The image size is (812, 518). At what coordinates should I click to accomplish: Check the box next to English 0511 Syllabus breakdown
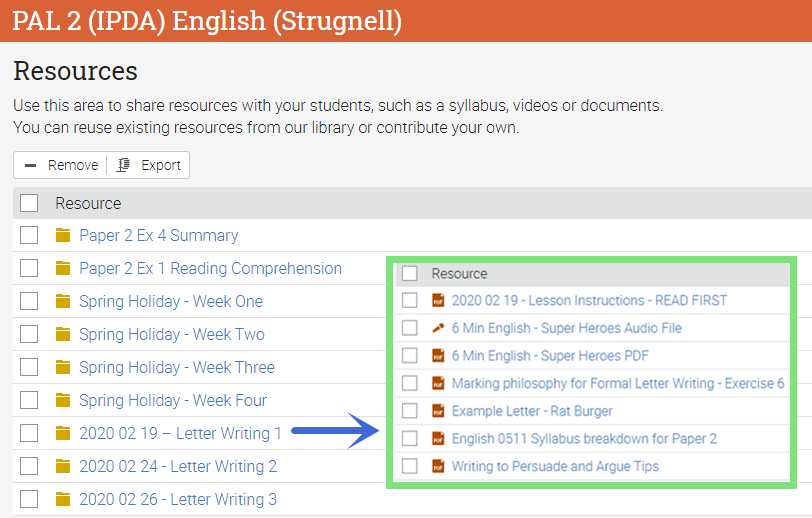click(x=410, y=438)
